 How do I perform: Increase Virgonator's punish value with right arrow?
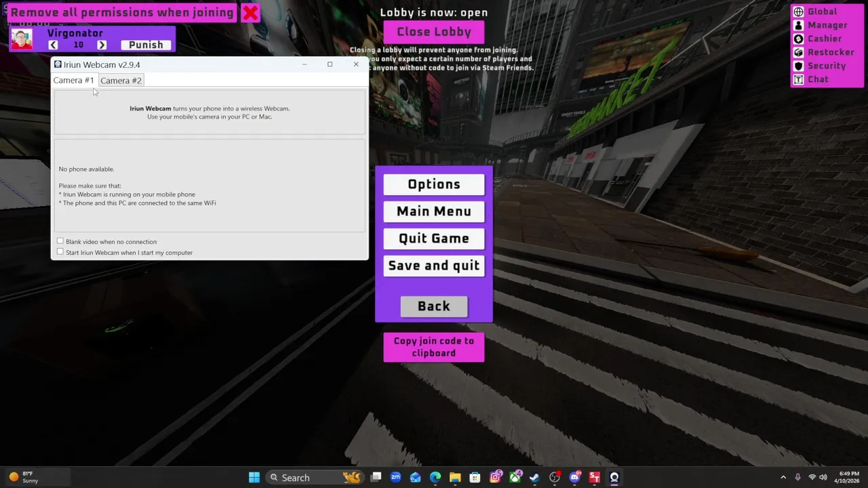pos(102,45)
